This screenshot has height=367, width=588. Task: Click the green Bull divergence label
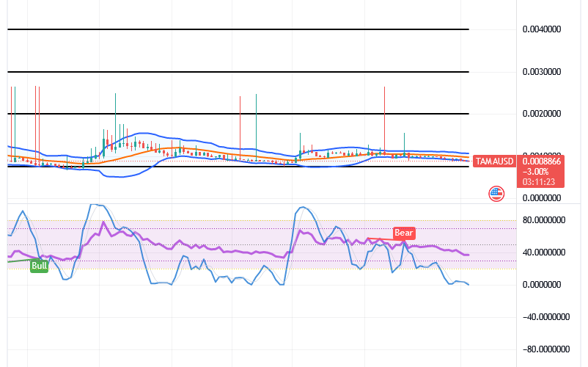coord(39,266)
